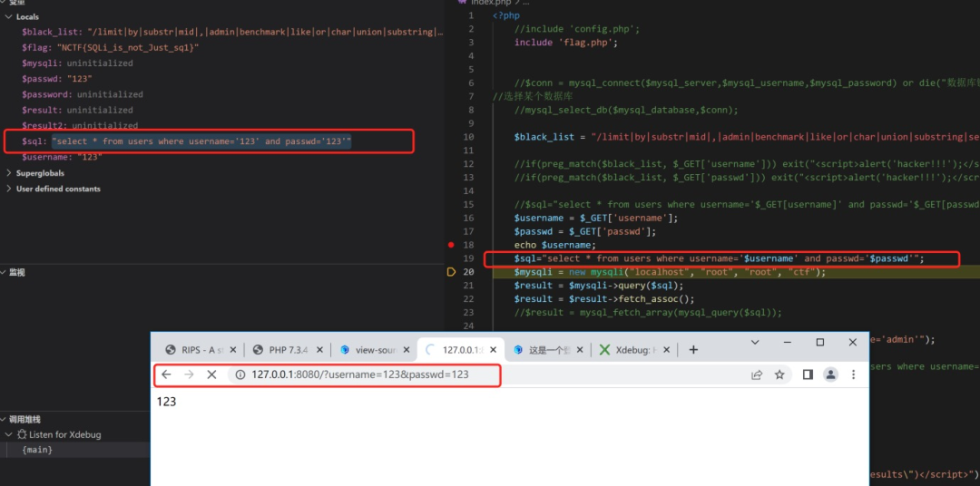Maximize the Chrome browser window
This screenshot has width=980, height=486.
click(x=820, y=343)
